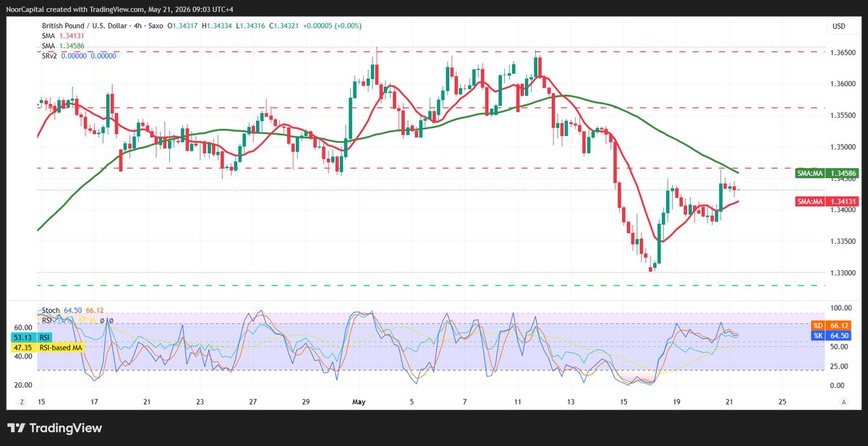Open the USD currency selector
This screenshot has height=446, width=868.
pyautogui.click(x=839, y=27)
